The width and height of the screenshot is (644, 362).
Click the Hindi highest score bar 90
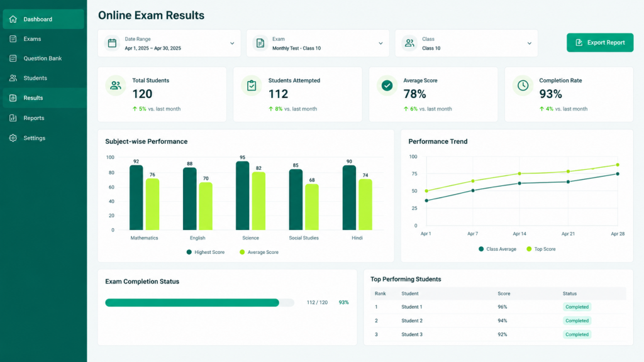tap(349, 198)
